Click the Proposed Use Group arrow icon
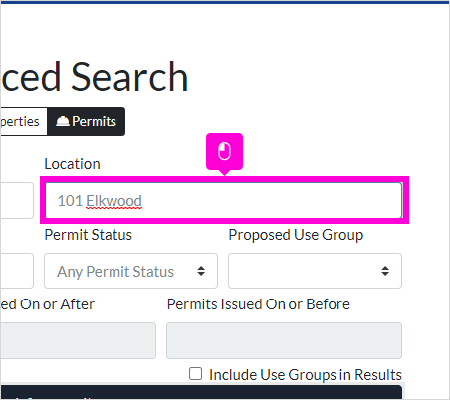This screenshot has height=400, width=450. click(x=385, y=271)
